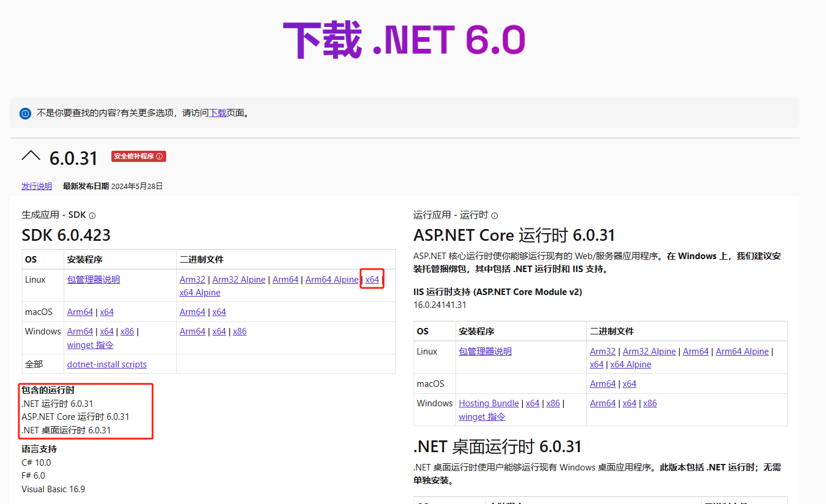
Task: Click the 6.0.31 version number heading
Action: tap(74, 158)
